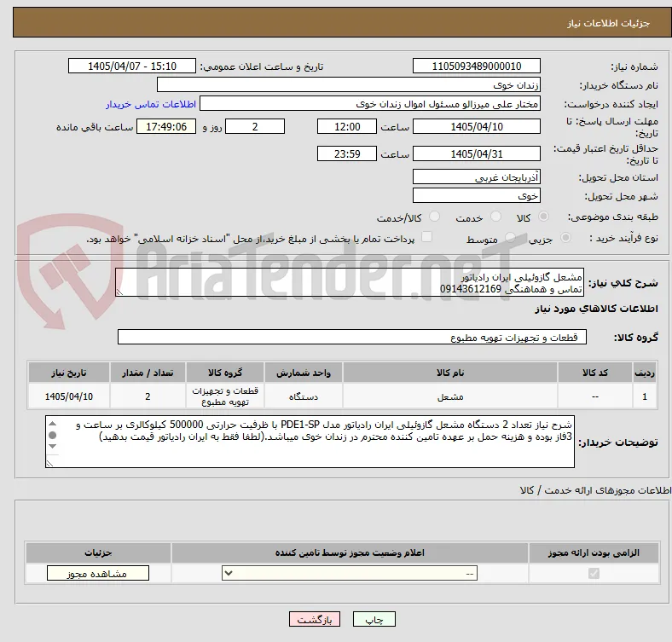Click item name cell مشعل
Viewport: 672px width, 642px height.
tap(450, 396)
